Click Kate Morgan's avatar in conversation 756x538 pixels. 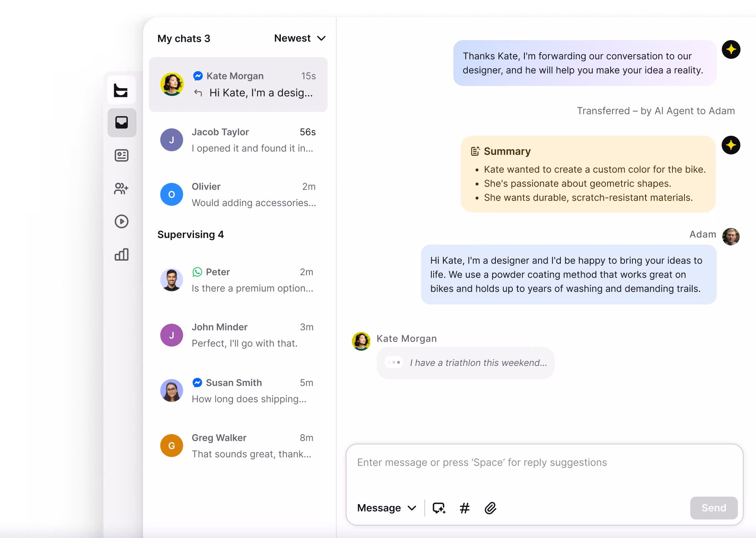tap(361, 341)
